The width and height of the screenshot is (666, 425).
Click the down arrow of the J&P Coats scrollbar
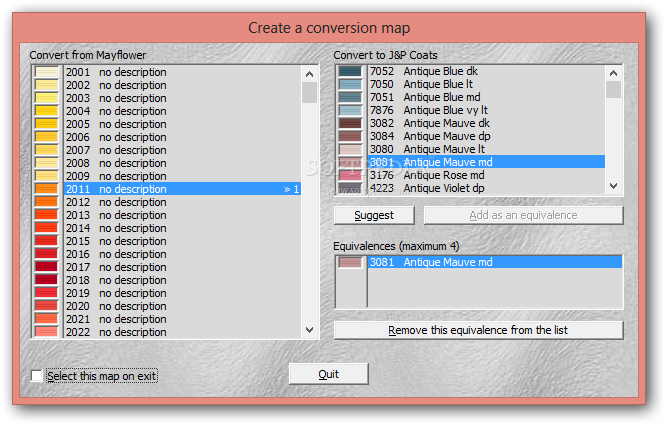pos(613,186)
